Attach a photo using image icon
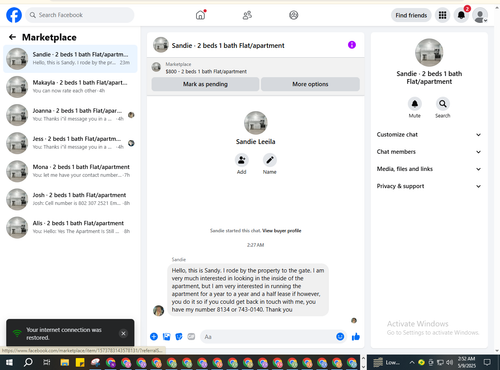 tap(166, 337)
